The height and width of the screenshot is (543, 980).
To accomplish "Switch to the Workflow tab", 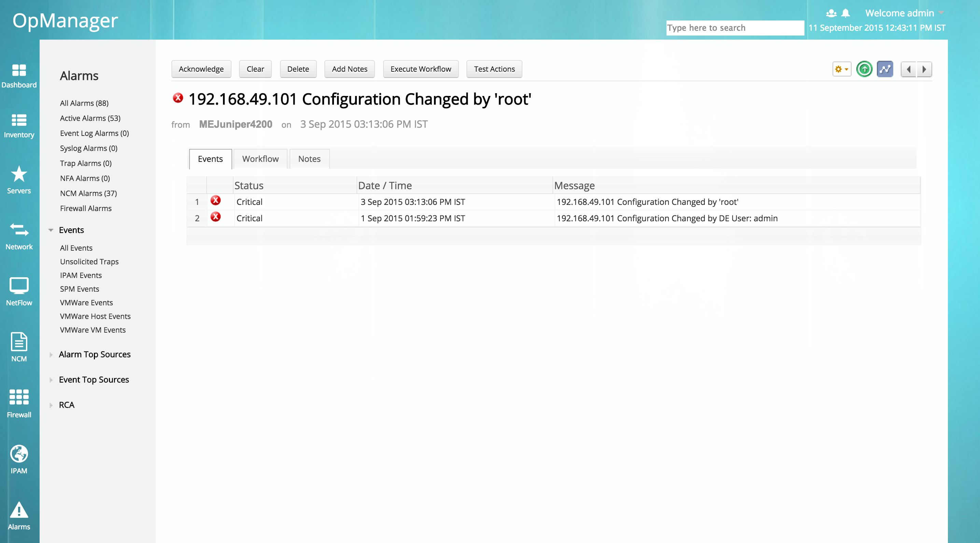I will point(260,159).
